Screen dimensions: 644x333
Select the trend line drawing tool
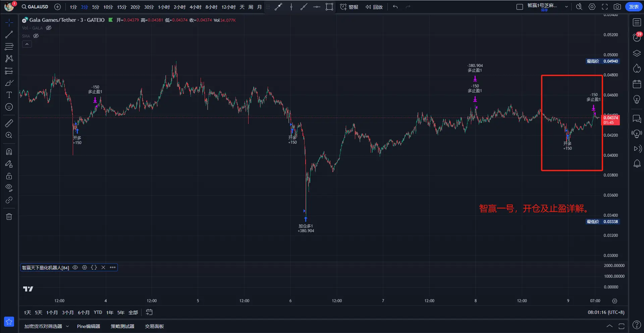[9, 35]
